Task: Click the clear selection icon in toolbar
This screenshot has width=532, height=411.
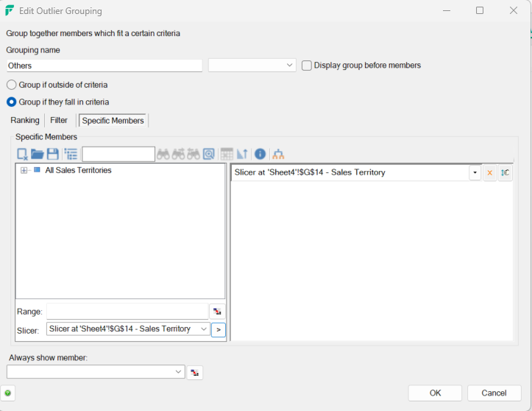Action: coord(23,154)
